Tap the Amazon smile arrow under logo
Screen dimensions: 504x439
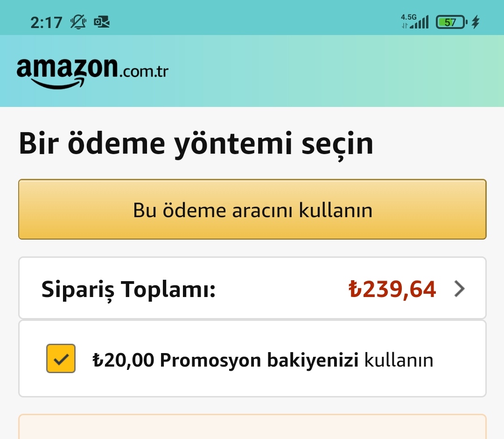(58, 83)
